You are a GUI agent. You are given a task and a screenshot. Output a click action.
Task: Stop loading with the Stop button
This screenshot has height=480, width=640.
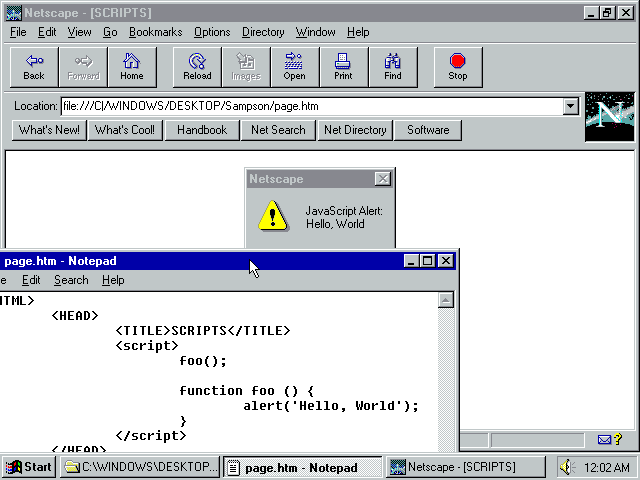[458, 67]
